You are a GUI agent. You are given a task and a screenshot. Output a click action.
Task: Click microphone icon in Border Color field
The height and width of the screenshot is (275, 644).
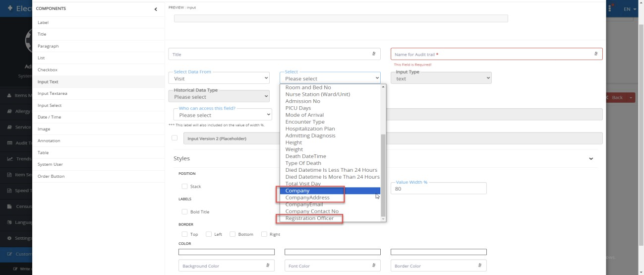479,266
